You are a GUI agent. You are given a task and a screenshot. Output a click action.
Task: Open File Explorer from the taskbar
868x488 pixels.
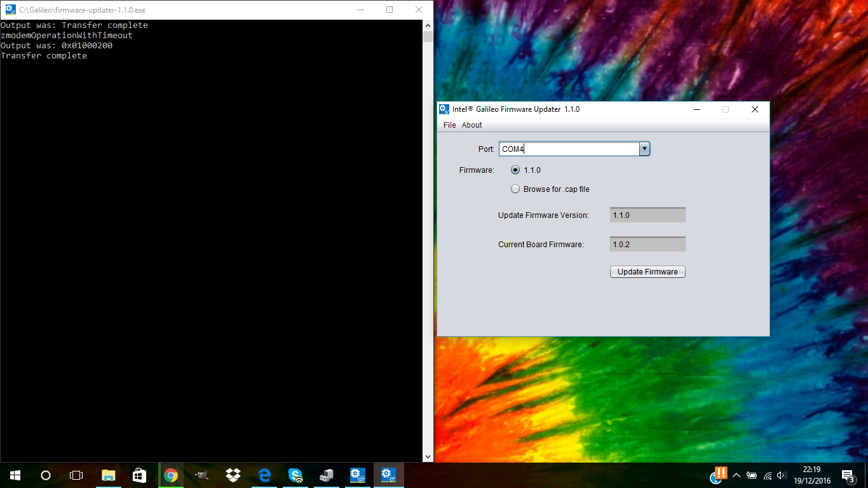click(109, 475)
